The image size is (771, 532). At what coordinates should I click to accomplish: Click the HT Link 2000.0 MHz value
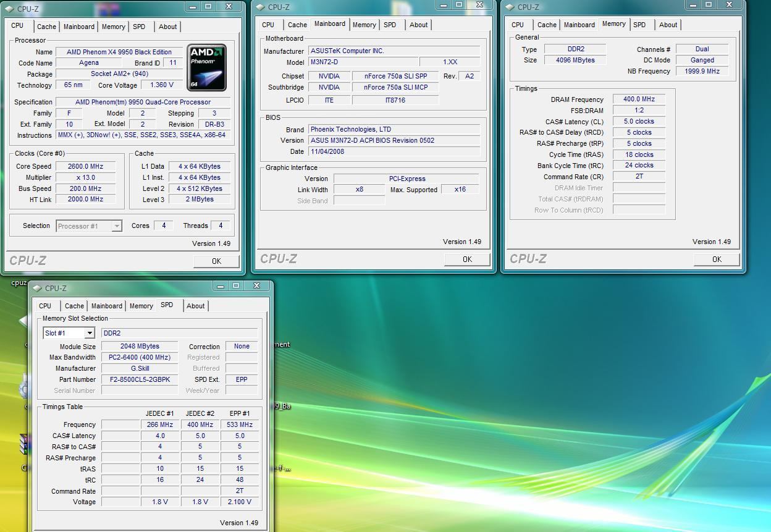pyautogui.click(x=86, y=200)
